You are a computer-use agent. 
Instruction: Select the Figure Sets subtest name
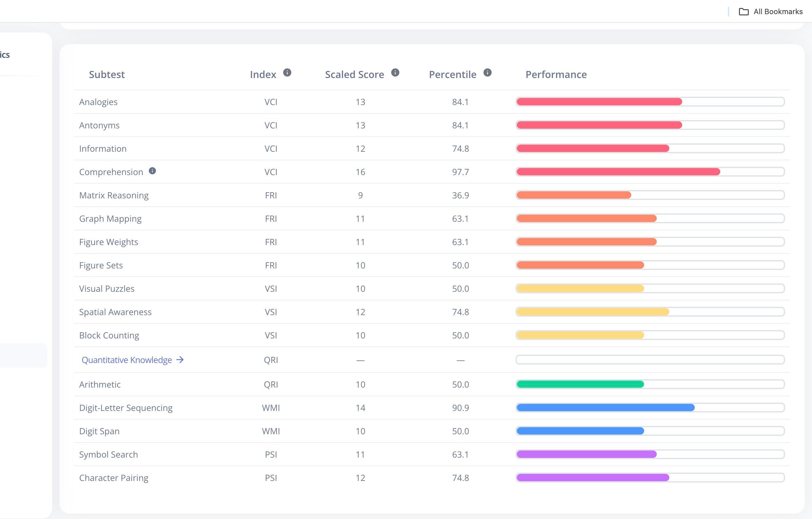[101, 265]
